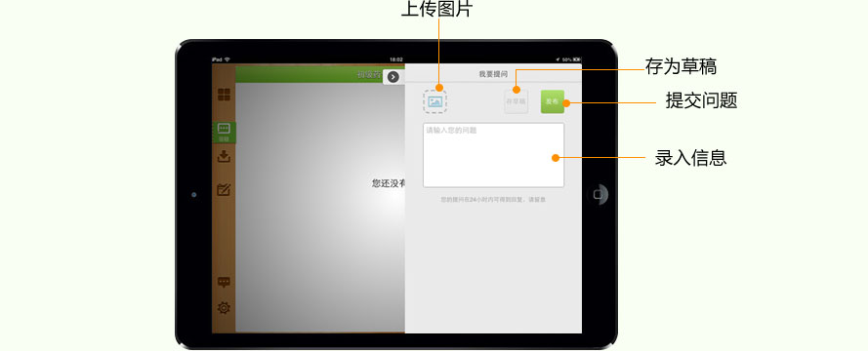Open the notes edit icon in sidebar
Viewport: 868px width, 351px height.
pos(224,189)
